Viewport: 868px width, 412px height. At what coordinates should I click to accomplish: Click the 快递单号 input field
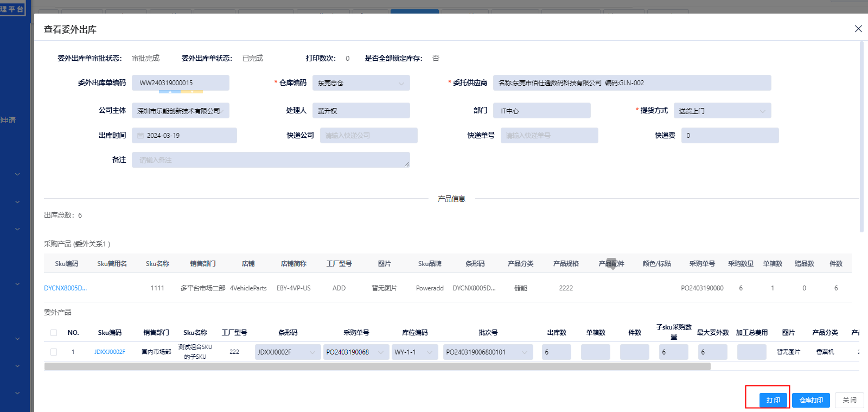tap(550, 136)
